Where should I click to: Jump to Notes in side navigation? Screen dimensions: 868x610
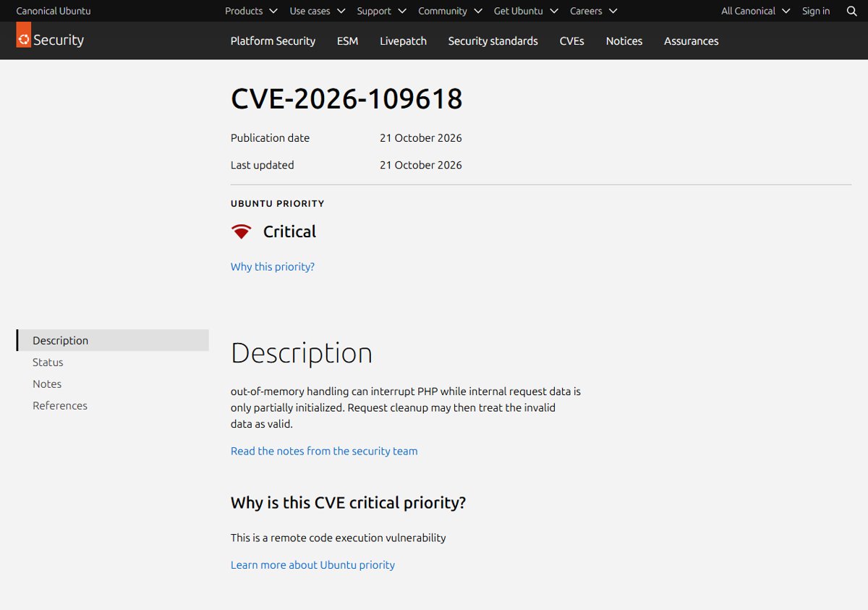click(x=47, y=384)
